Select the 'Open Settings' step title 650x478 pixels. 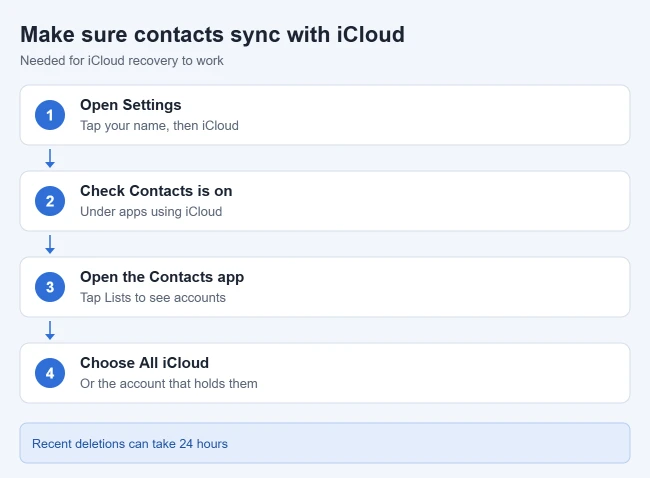pos(131,105)
